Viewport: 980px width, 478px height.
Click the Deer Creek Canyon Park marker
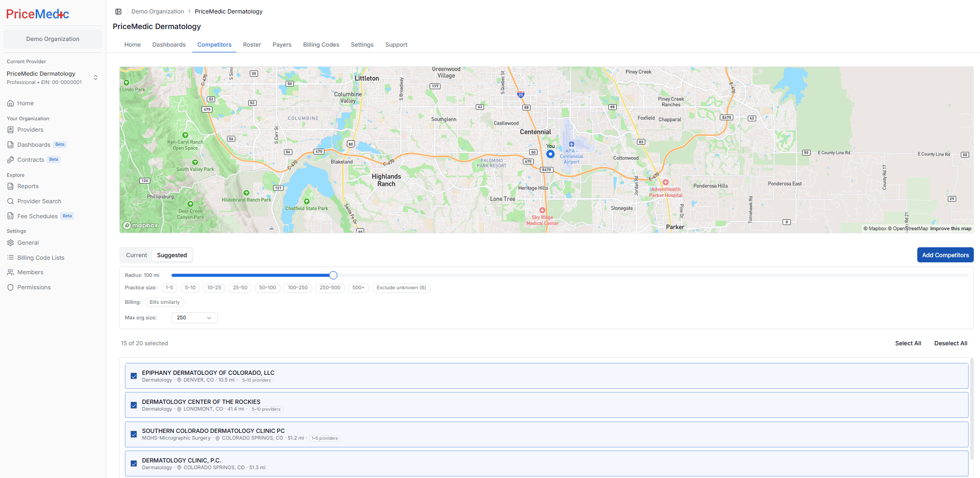pyautogui.click(x=191, y=204)
